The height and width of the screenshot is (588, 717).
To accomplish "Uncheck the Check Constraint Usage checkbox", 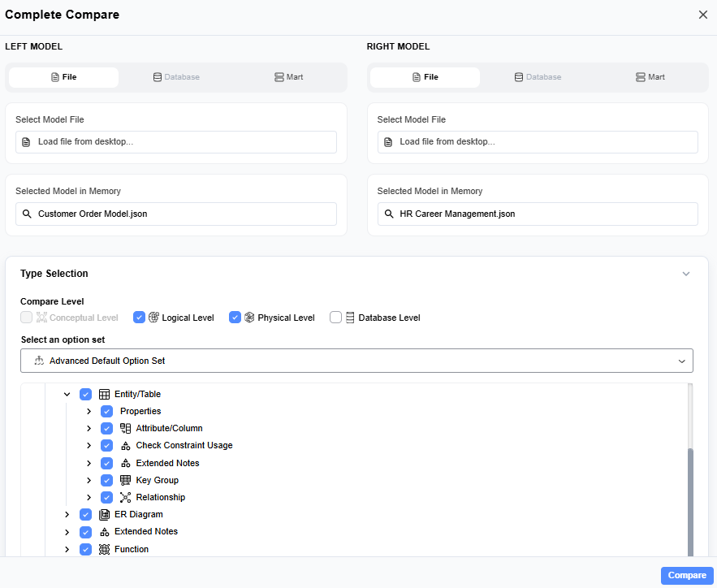I will (106, 446).
